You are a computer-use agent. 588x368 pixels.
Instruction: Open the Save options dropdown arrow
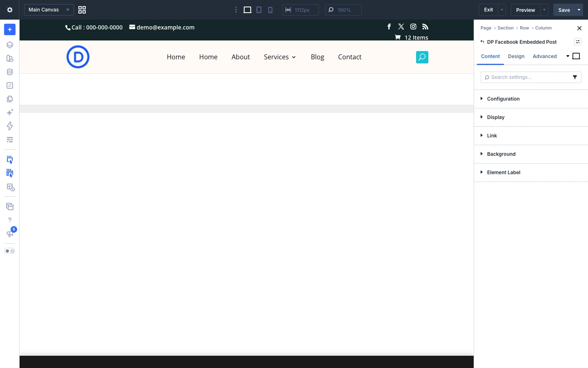pos(579,10)
